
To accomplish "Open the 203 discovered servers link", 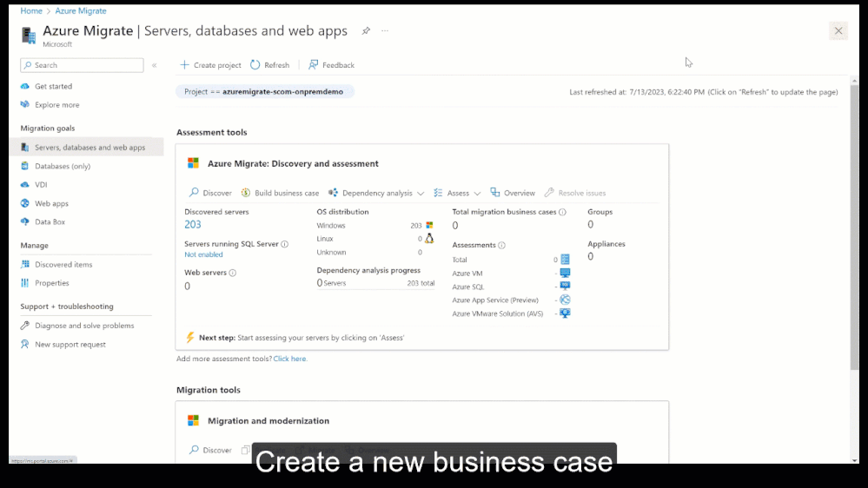I will click(193, 225).
